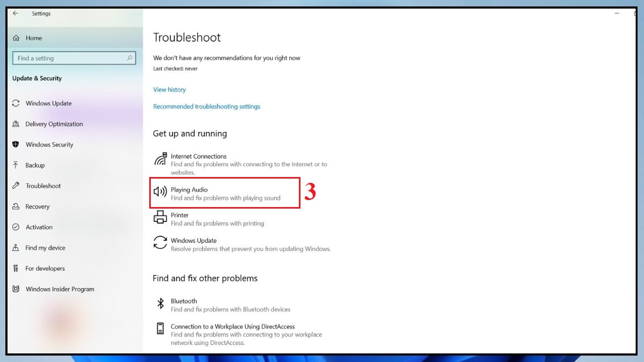Click the Activation checkmark icon
Screen dimensions: 644x362
(x=16, y=227)
